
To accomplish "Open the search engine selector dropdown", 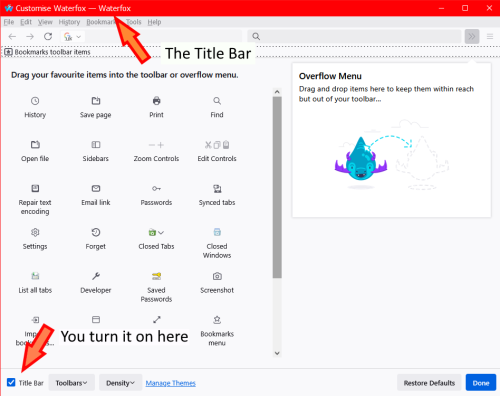I will (73, 36).
